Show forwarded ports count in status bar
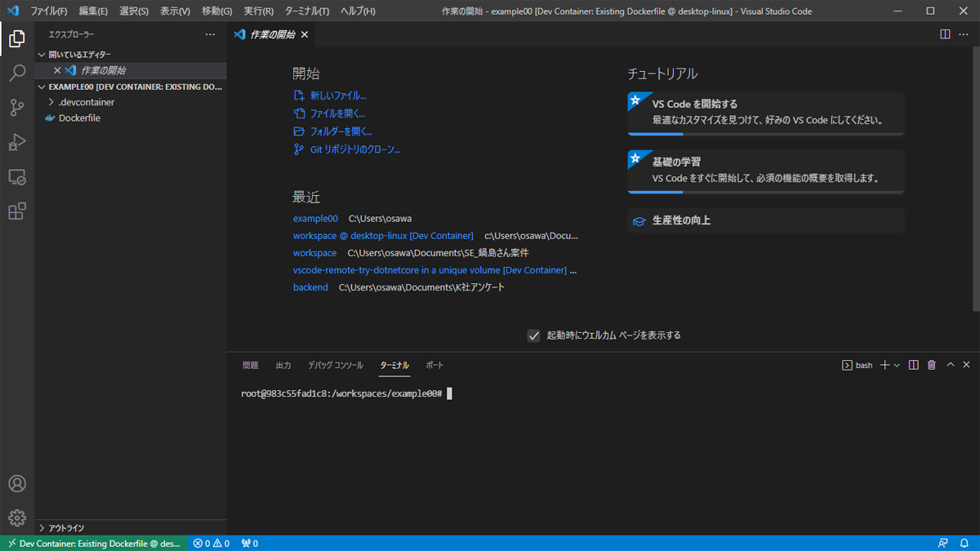The width and height of the screenshot is (980, 551). click(250, 543)
